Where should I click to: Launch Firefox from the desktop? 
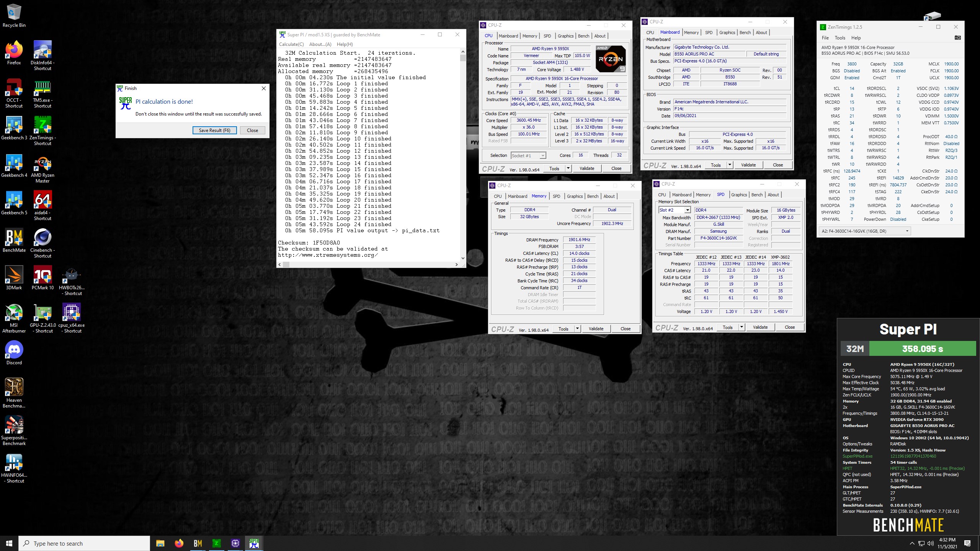click(14, 53)
